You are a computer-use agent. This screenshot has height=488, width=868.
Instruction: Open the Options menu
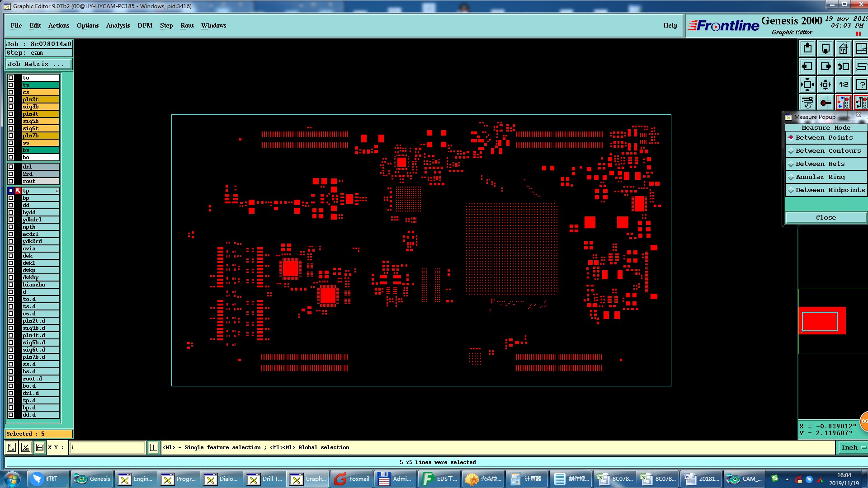(88, 26)
